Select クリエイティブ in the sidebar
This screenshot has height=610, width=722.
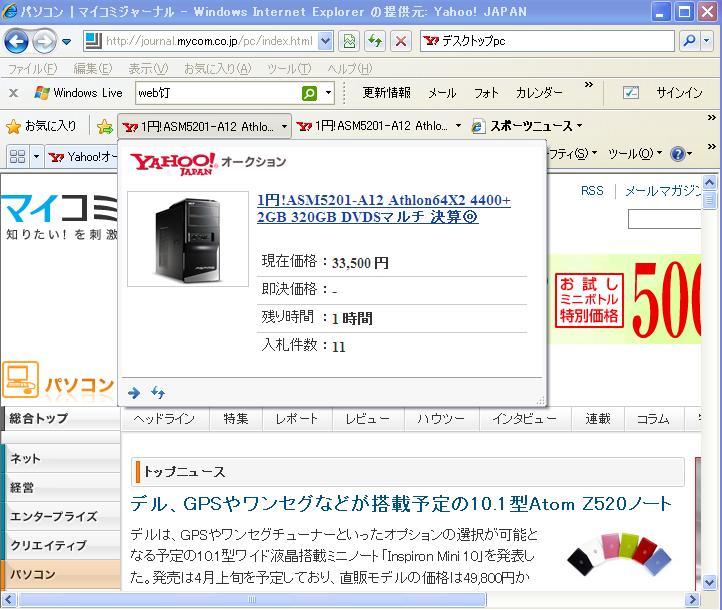[x=61, y=546]
